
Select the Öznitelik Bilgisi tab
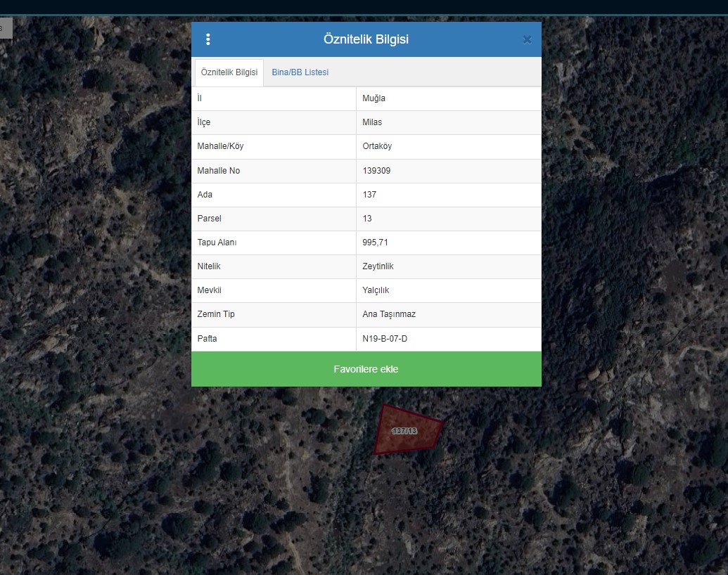point(229,72)
